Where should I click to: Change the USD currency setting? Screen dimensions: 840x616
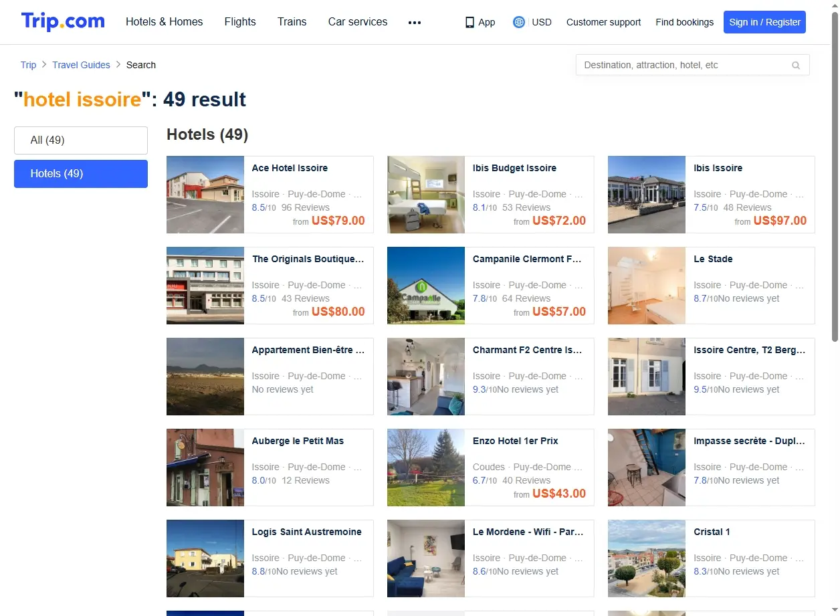542,22
